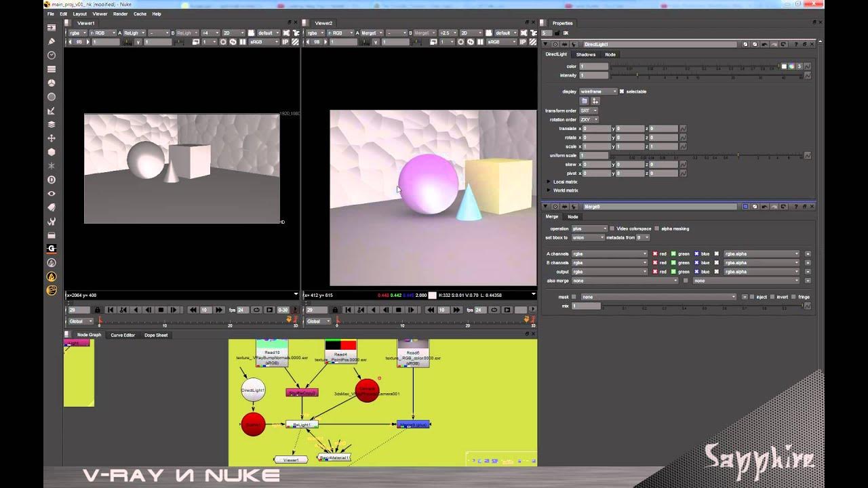Click Viewer1 loop playback mode icon
The image size is (868, 488).
257,310
